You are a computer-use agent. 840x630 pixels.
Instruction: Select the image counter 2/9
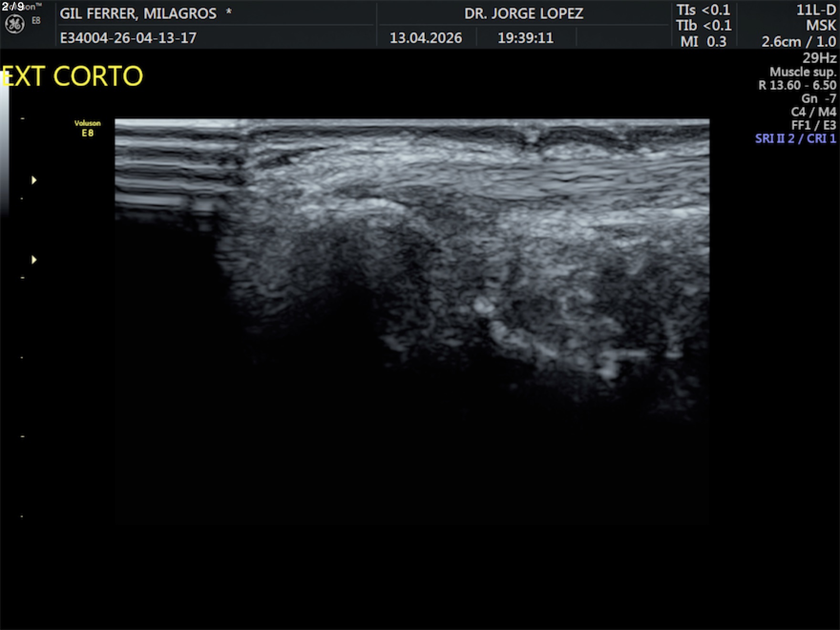13,6
